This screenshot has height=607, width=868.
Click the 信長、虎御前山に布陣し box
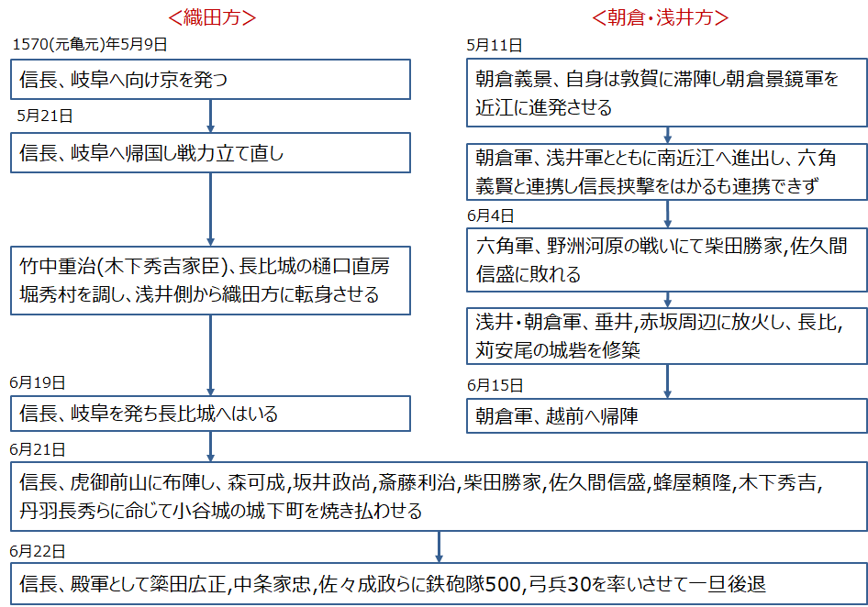pyautogui.click(x=439, y=496)
